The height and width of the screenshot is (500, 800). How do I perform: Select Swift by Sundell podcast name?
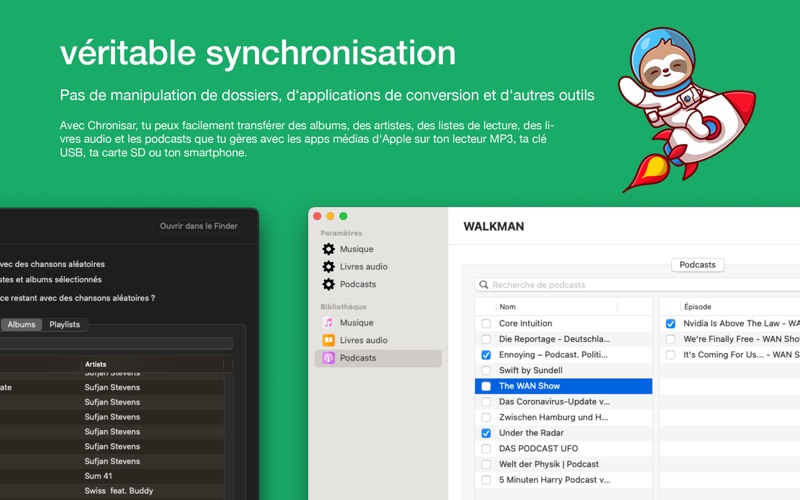tap(531, 370)
